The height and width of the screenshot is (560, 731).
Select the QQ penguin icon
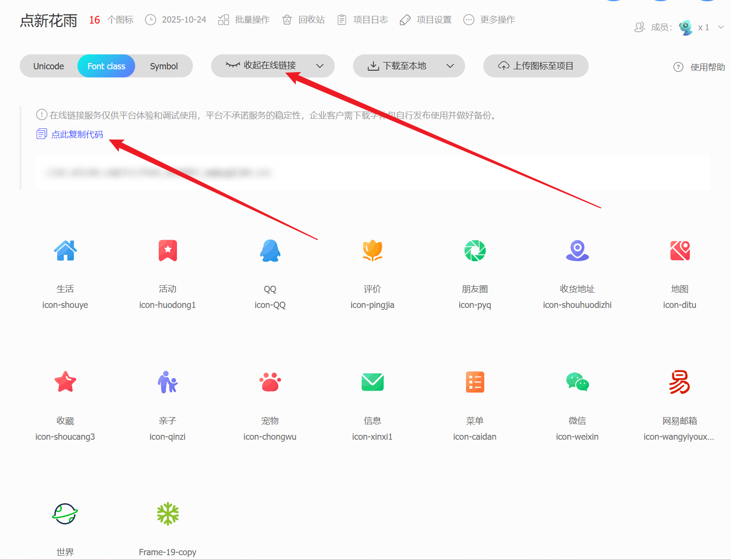270,251
